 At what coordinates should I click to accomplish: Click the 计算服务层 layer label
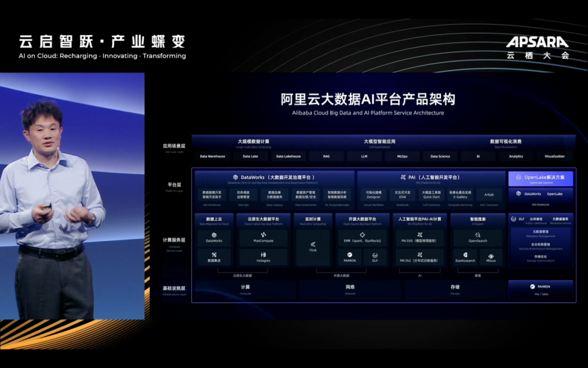click(x=174, y=240)
